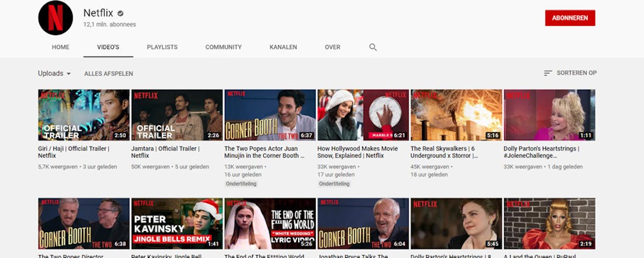Click the Ondertiteling badge under Two Popes Actor video
This screenshot has height=258, width=644.
click(241, 184)
